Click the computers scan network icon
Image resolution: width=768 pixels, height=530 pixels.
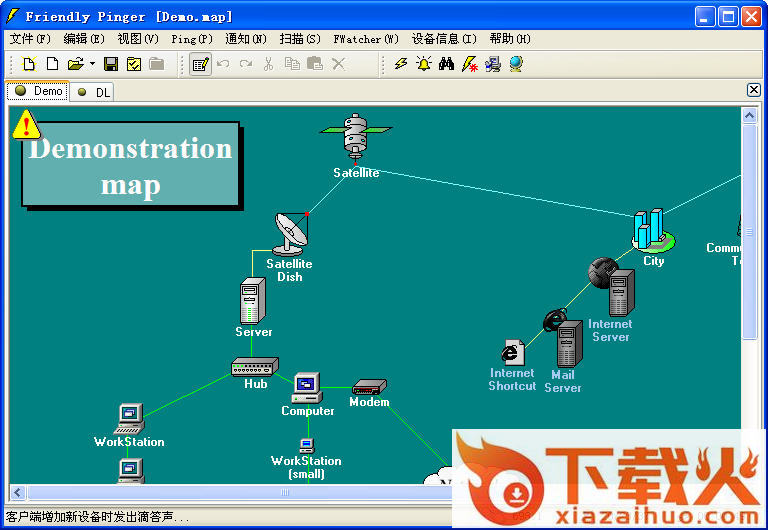coord(493,64)
